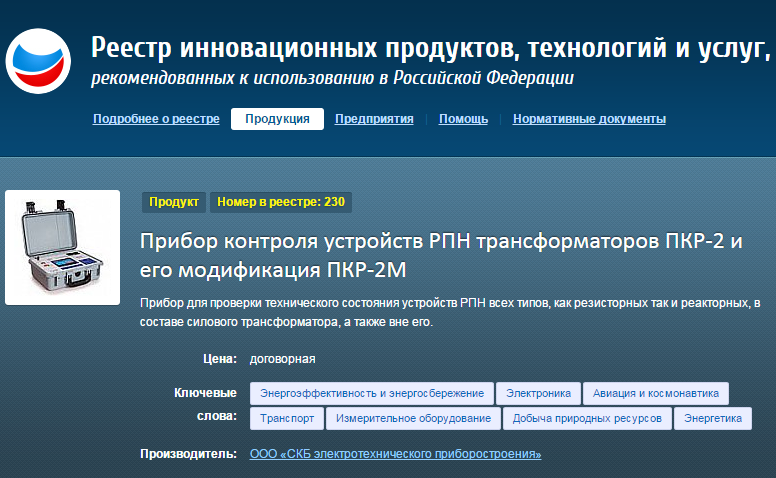Select keyword tag 'Электроника'

(538, 393)
